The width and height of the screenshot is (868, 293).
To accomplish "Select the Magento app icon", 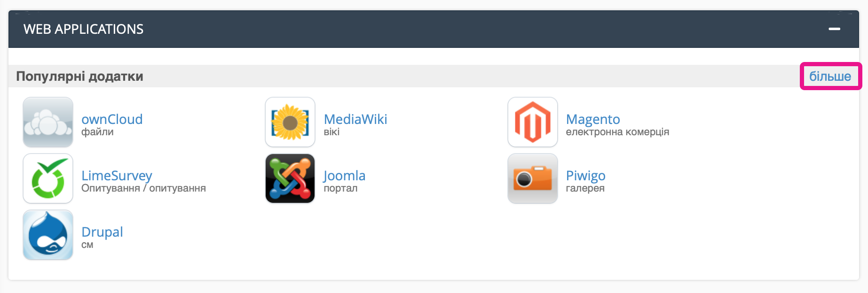I will (533, 122).
